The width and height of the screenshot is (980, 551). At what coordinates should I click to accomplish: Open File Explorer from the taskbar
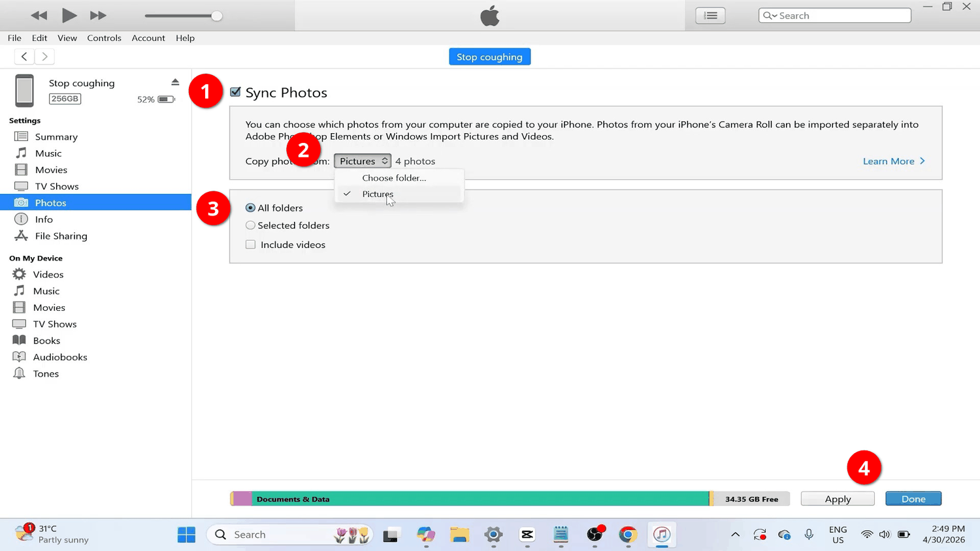459,535
